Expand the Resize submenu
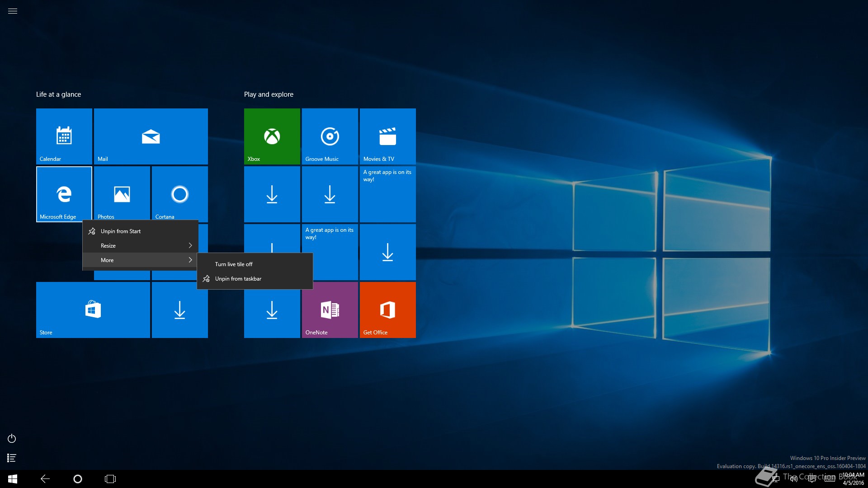Image resolution: width=868 pixels, height=488 pixels. [x=140, y=246]
